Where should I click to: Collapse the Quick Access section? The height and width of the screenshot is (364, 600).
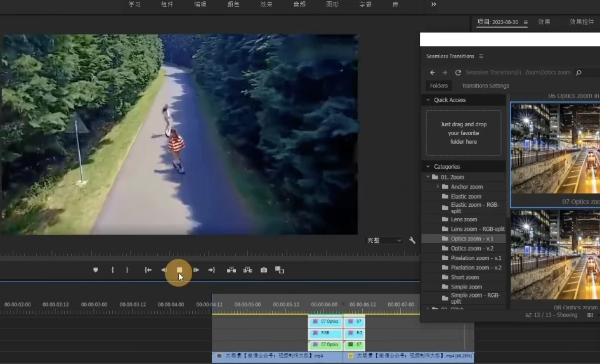point(428,100)
